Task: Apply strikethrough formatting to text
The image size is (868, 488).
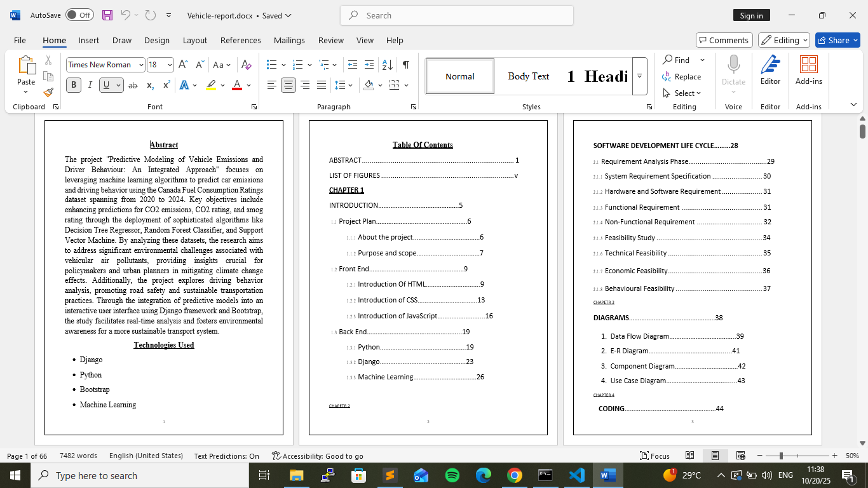Action: point(133,85)
